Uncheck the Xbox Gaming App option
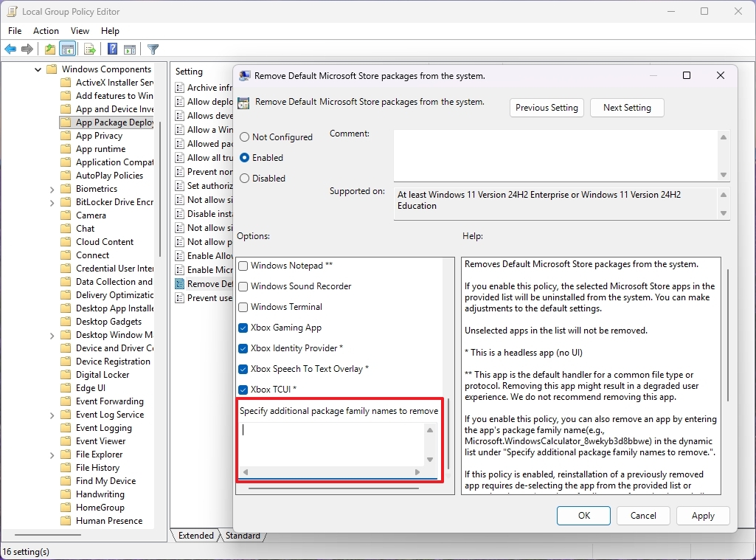756x560 pixels. click(243, 327)
